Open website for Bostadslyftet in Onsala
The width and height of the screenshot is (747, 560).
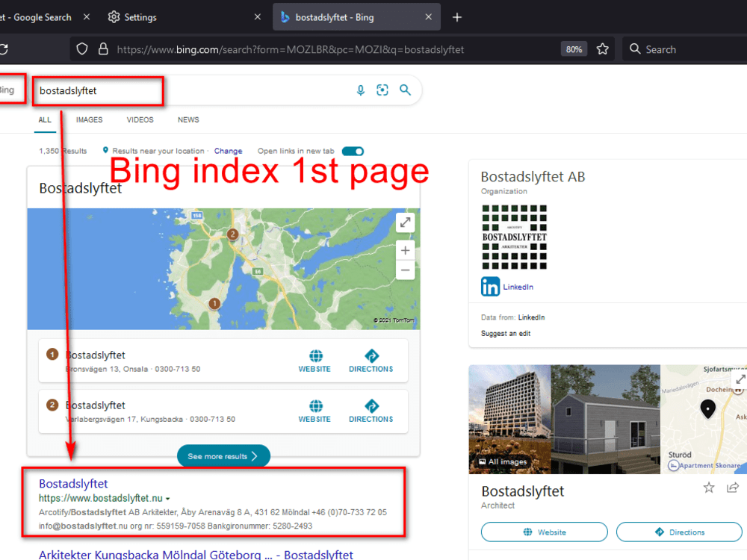[x=314, y=361]
